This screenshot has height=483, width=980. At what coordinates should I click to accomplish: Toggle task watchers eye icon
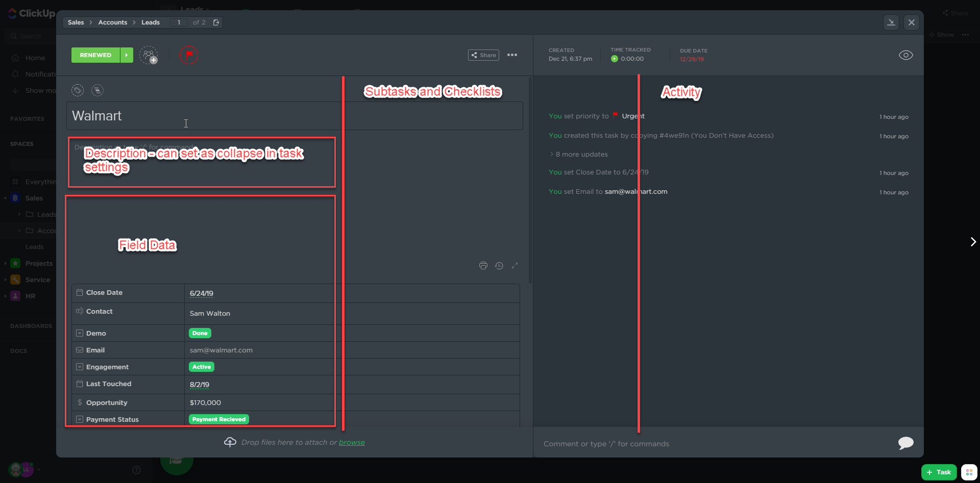coord(906,55)
